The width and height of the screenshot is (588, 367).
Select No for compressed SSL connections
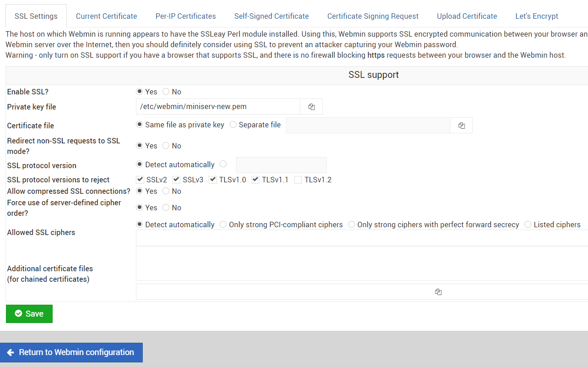tap(166, 191)
